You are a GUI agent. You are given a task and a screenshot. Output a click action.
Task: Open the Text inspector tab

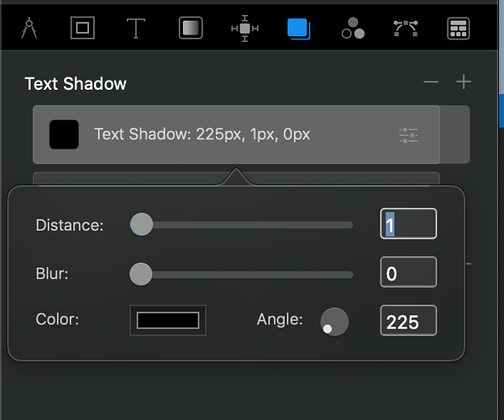[136, 28]
